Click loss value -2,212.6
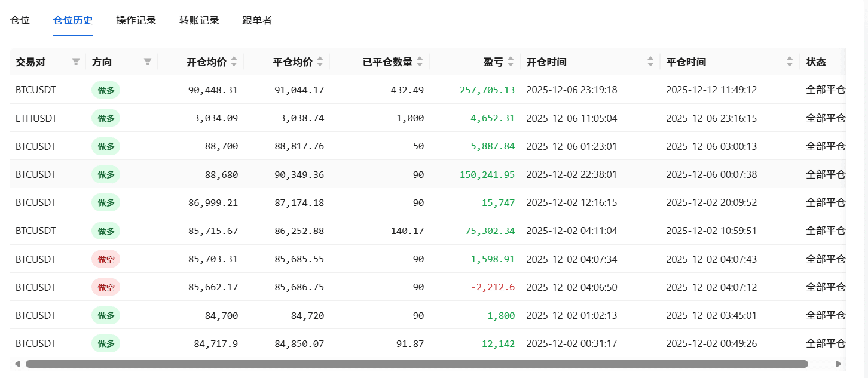Screen dimensions: 868x378 (493, 287)
